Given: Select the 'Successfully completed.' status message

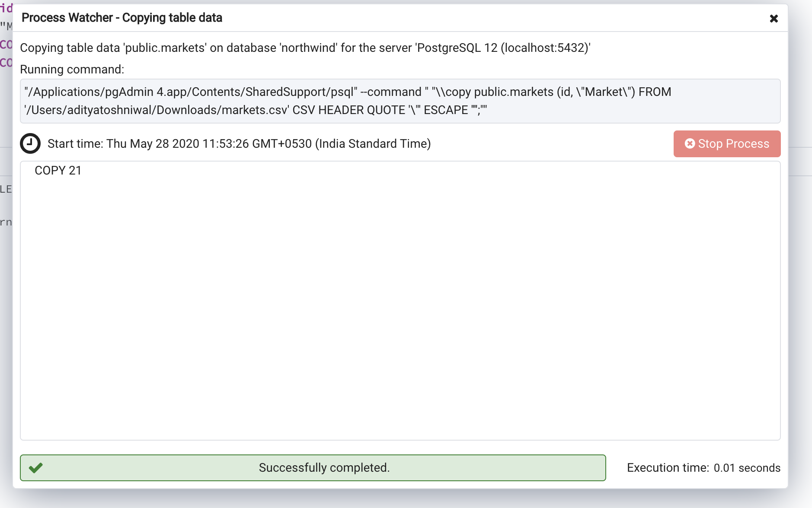Looking at the screenshot, I should point(324,468).
